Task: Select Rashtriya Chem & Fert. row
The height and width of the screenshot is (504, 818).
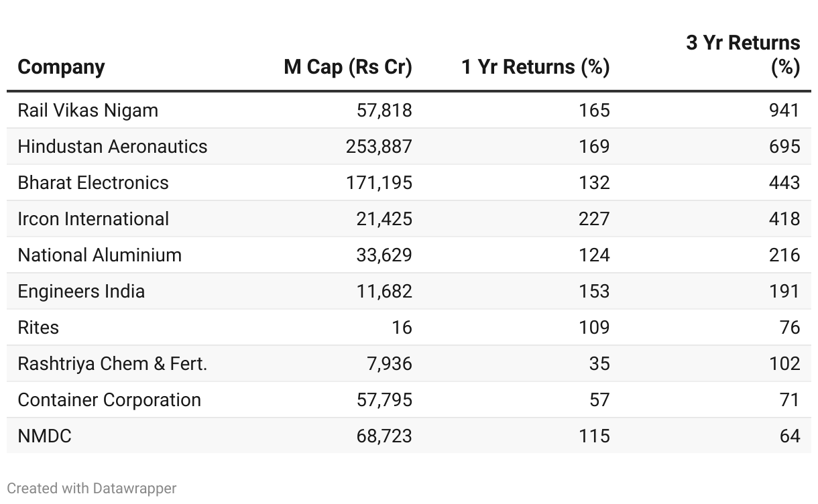Action: [x=112, y=363]
